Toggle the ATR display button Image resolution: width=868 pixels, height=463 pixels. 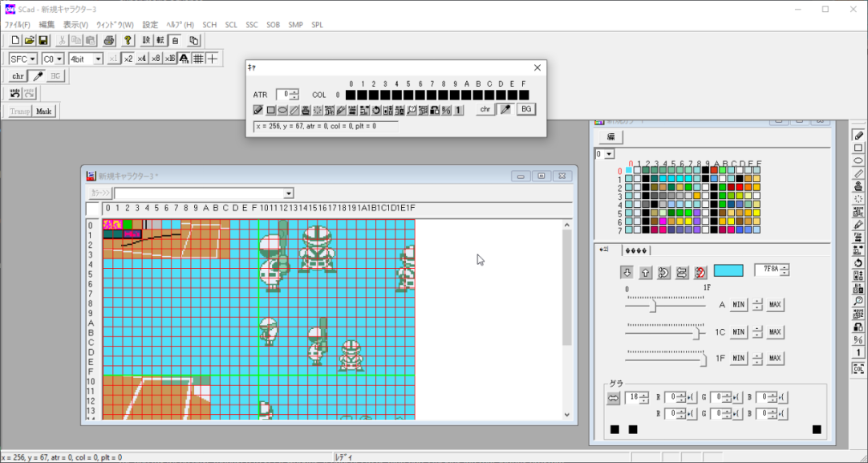(185, 59)
